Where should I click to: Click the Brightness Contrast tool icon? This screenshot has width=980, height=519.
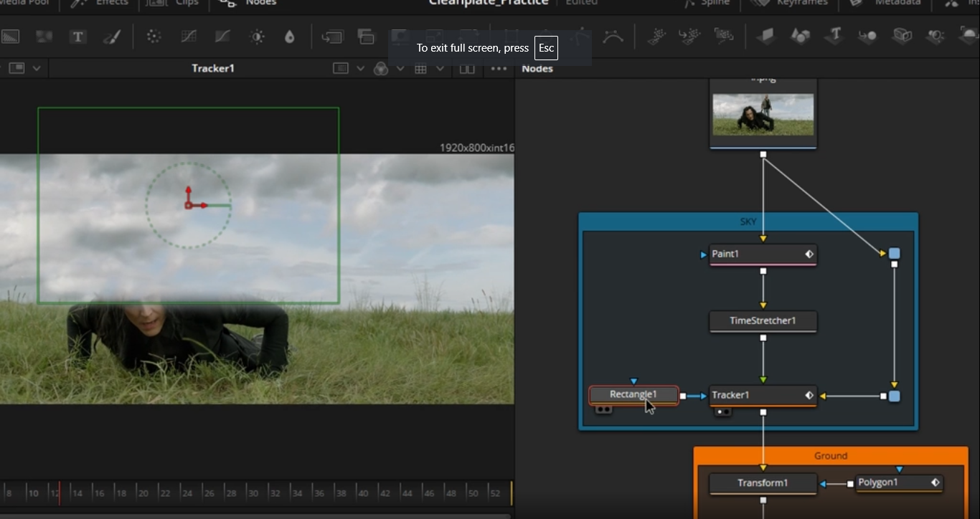257,37
